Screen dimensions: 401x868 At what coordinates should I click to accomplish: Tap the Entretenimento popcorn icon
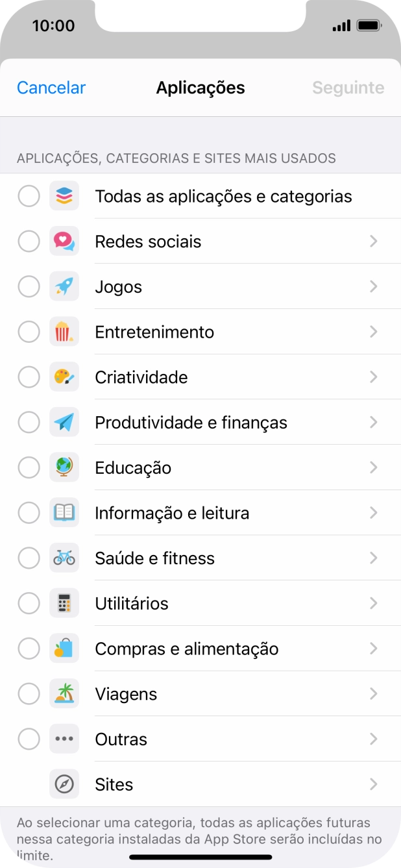(x=64, y=331)
